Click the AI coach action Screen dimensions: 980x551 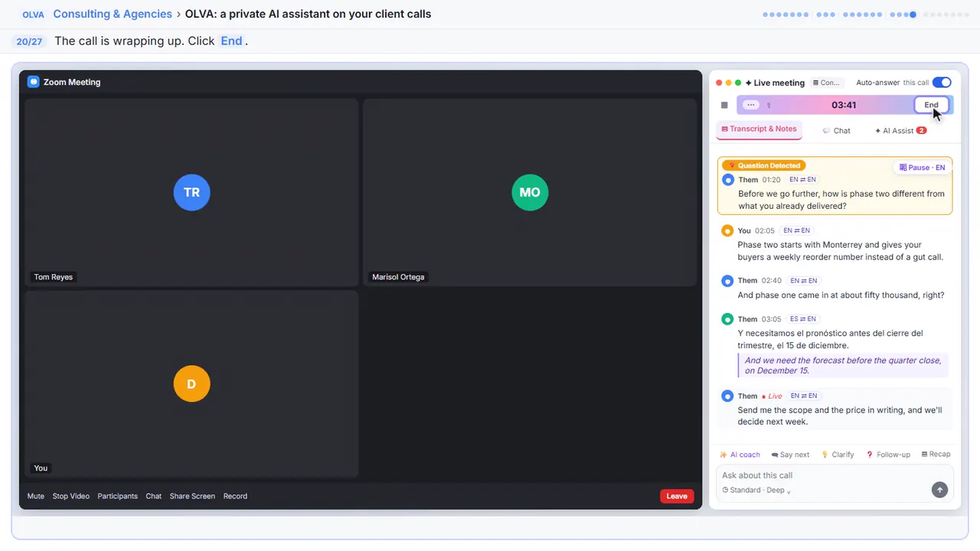(740, 455)
